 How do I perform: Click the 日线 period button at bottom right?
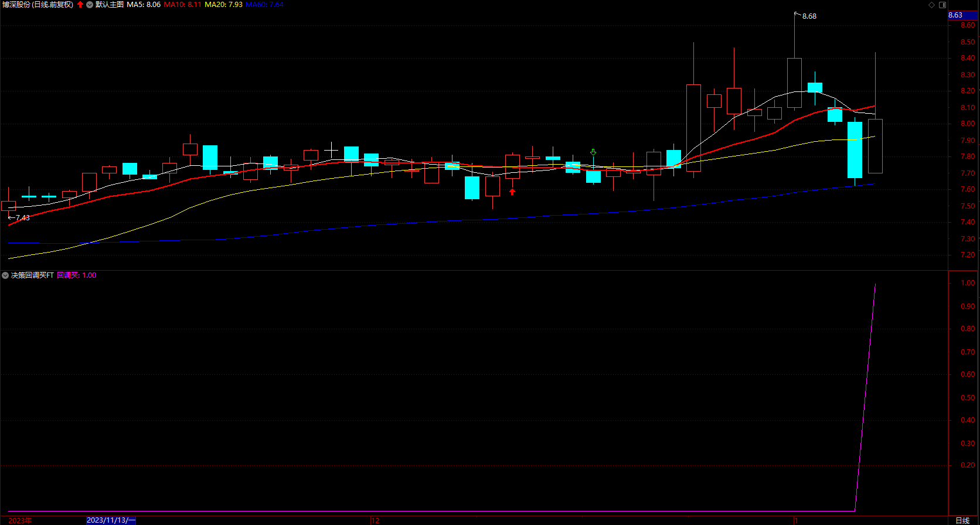point(962,520)
